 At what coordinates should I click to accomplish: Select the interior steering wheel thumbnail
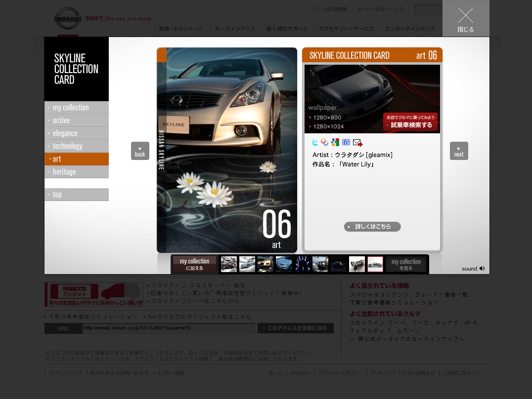coord(320,264)
